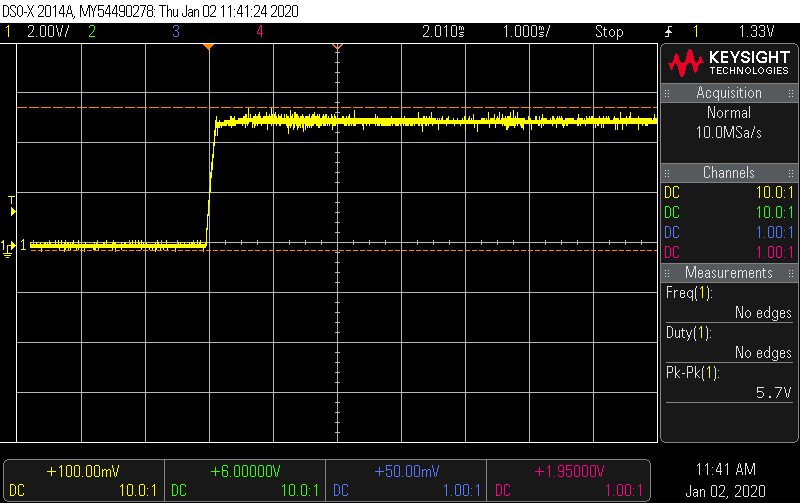Screen dimensions: 800x503
Task: Click the Duty(1) measurement entry
Action: [729, 343]
